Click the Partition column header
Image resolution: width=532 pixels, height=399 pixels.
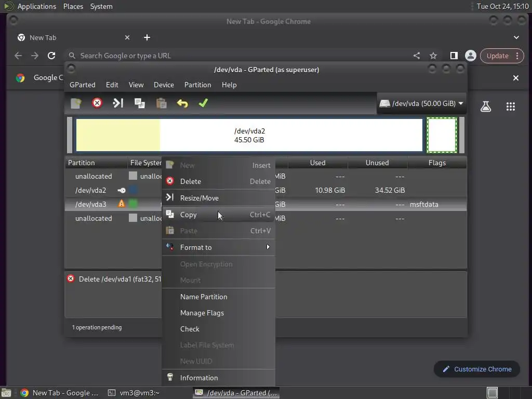[x=96, y=163]
